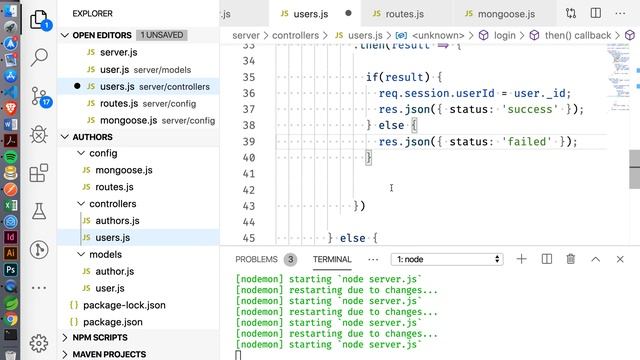
Task: Collapse the controllers folder
Action: (81, 204)
